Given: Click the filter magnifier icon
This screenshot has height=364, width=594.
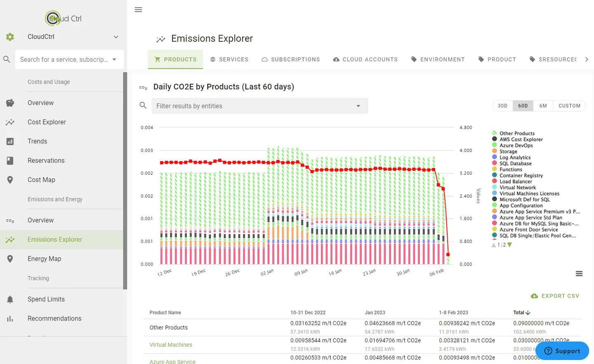Looking at the screenshot, I should tap(143, 106).
